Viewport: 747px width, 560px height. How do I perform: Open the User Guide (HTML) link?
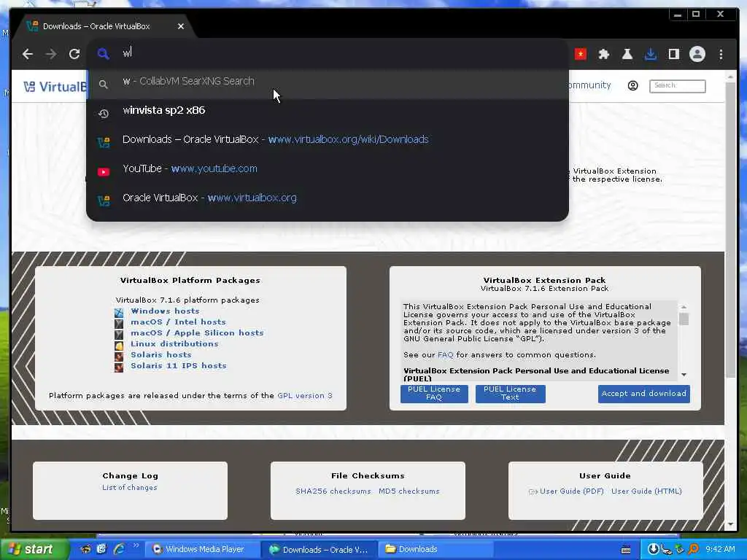646,491
